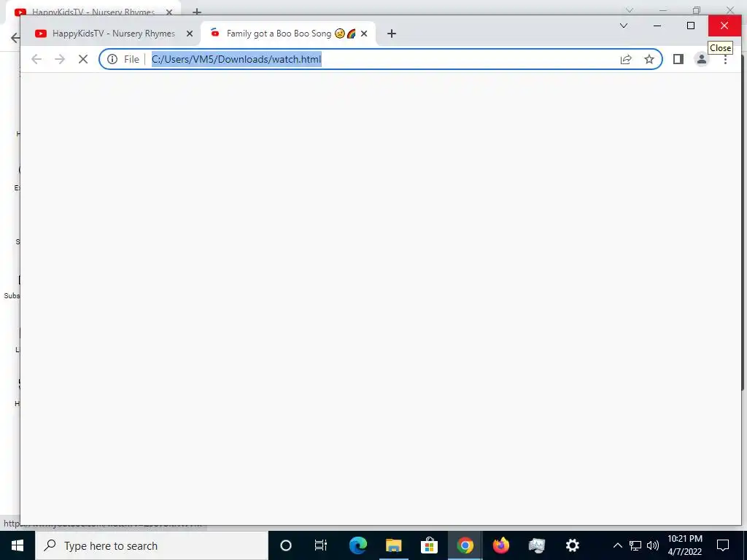Close the front Chrome window

click(x=724, y=26)
